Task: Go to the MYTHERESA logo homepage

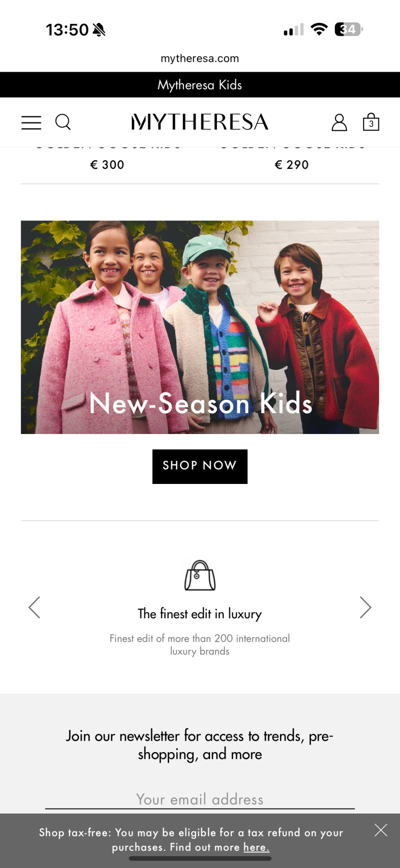Action: [x=200, y=122]
